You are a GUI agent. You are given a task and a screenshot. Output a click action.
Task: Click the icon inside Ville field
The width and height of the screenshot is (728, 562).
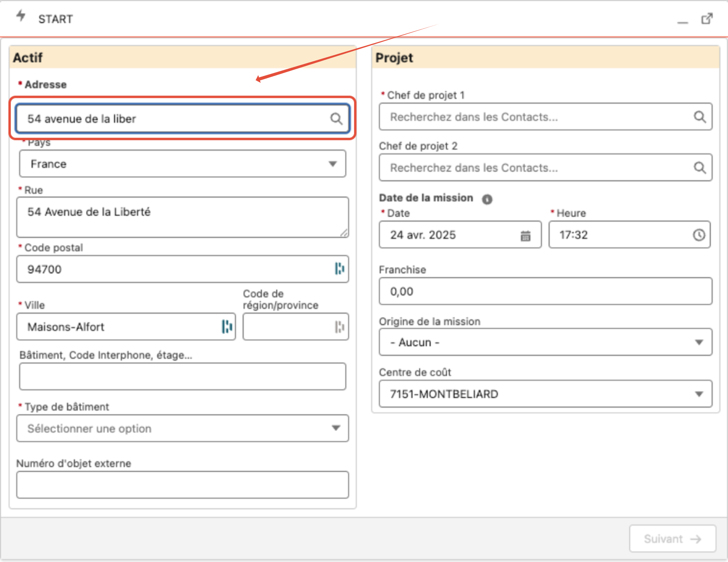click(x=227, y=326)
